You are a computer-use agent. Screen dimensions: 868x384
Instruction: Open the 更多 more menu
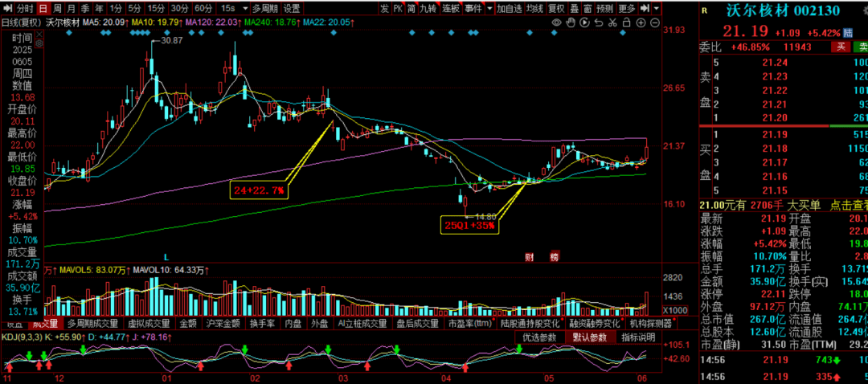point(627,8)
